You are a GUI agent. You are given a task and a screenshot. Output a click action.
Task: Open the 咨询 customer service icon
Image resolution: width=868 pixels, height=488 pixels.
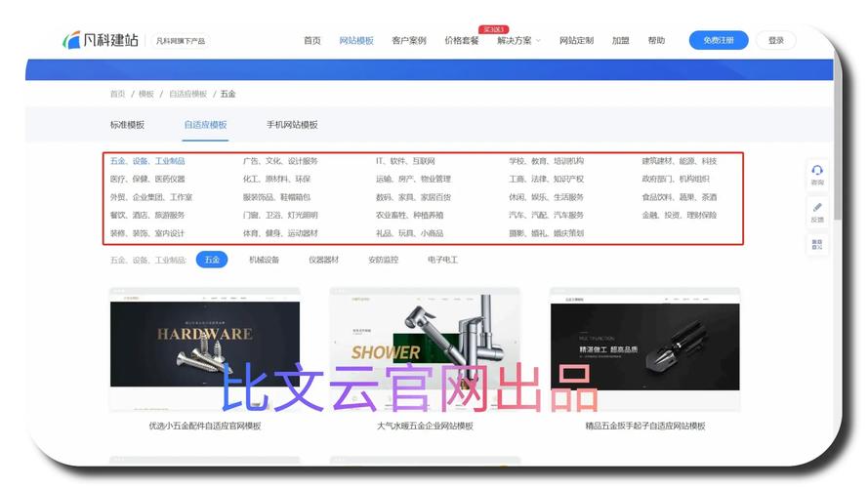(x=817, y=174)
